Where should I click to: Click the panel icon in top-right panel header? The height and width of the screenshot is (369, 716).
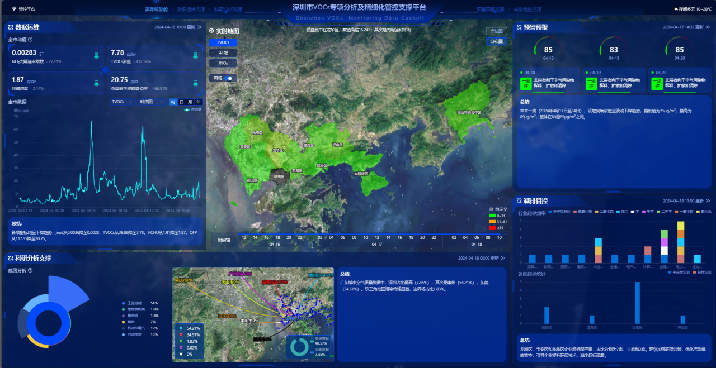[x=519, y=27]
